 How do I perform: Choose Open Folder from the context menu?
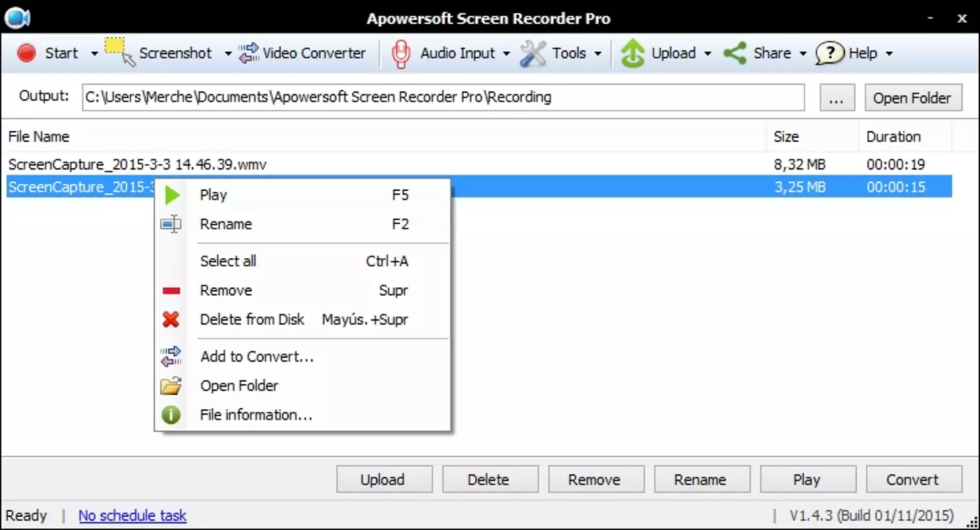pyautogui.click(x=303, y=386)
